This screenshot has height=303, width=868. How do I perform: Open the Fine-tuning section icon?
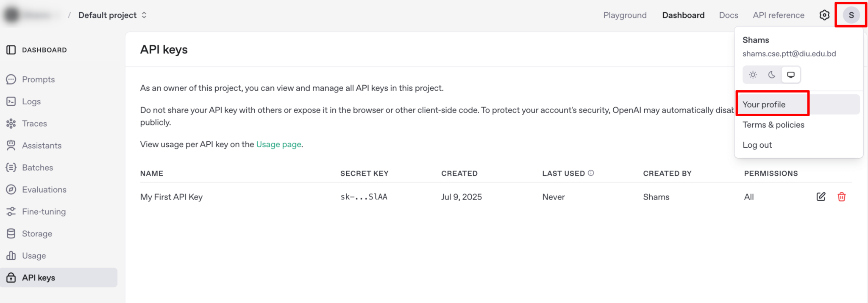pyautogui.click(x=11, y=211)
